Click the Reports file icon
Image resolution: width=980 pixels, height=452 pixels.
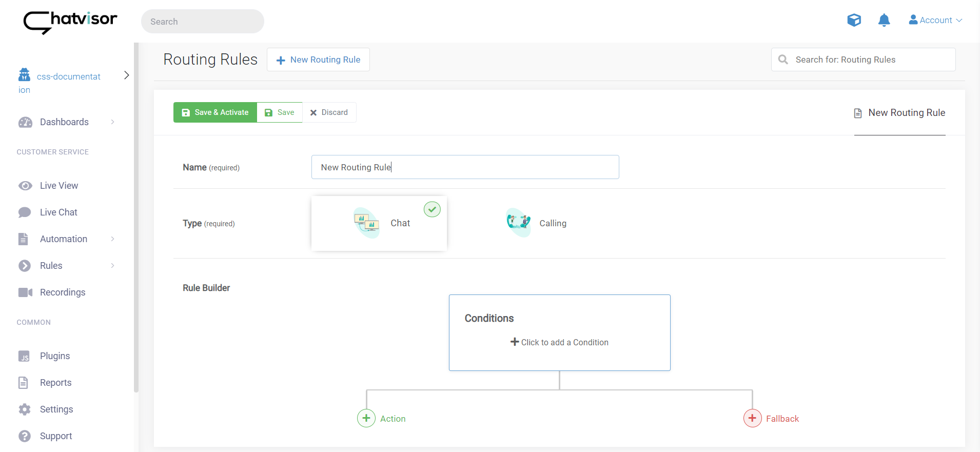23,383
